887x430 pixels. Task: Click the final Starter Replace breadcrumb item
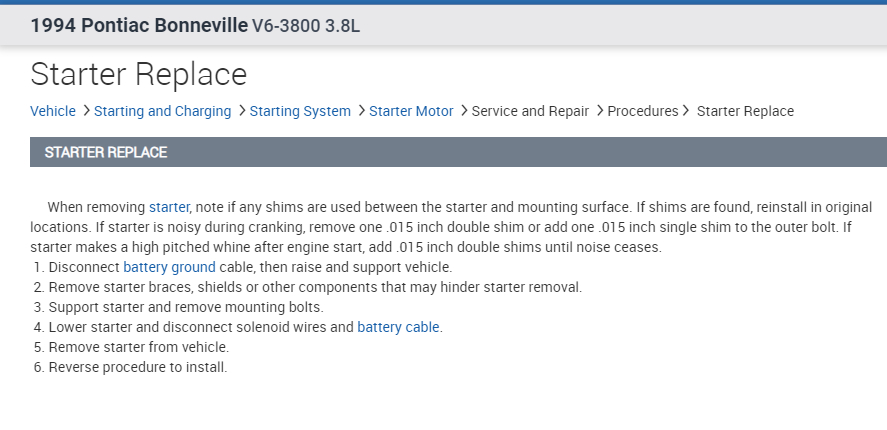click(x=745, y=111)
